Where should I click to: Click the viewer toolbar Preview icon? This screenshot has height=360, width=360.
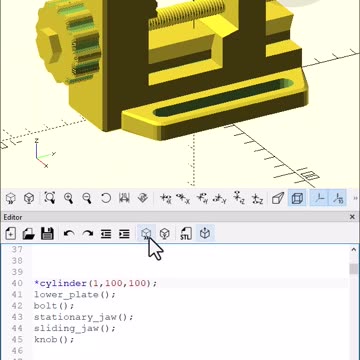pos(11,199)
